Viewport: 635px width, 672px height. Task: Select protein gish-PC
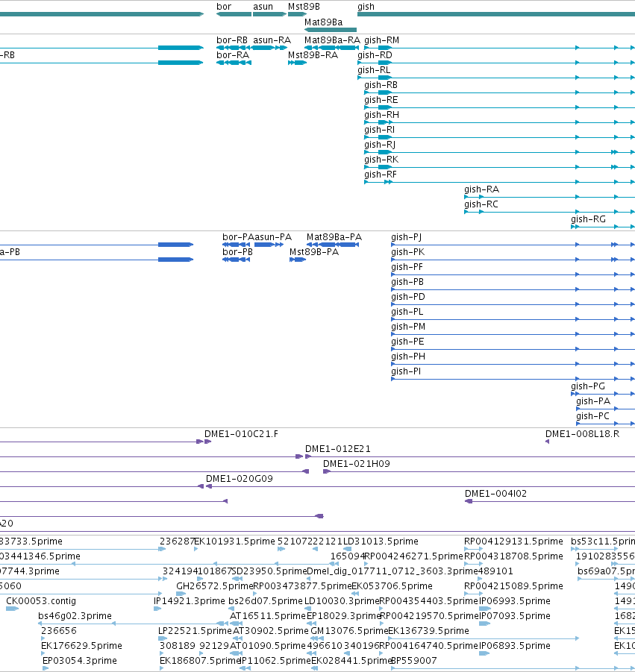coord(592,416)
